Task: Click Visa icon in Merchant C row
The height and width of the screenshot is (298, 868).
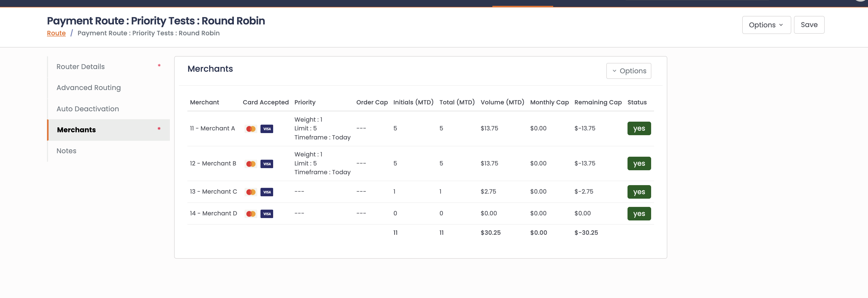Action: pyautogui.click(x=267, y=192)
